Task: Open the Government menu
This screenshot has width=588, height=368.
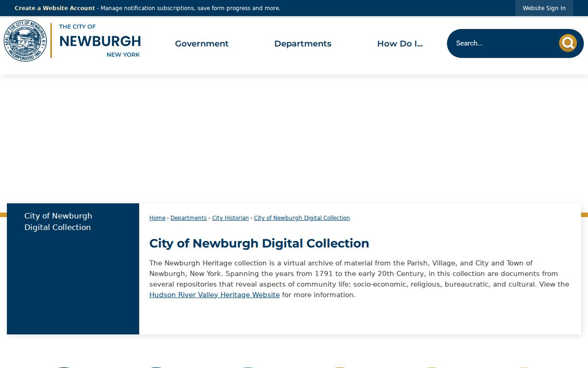Action: [202, 44]
